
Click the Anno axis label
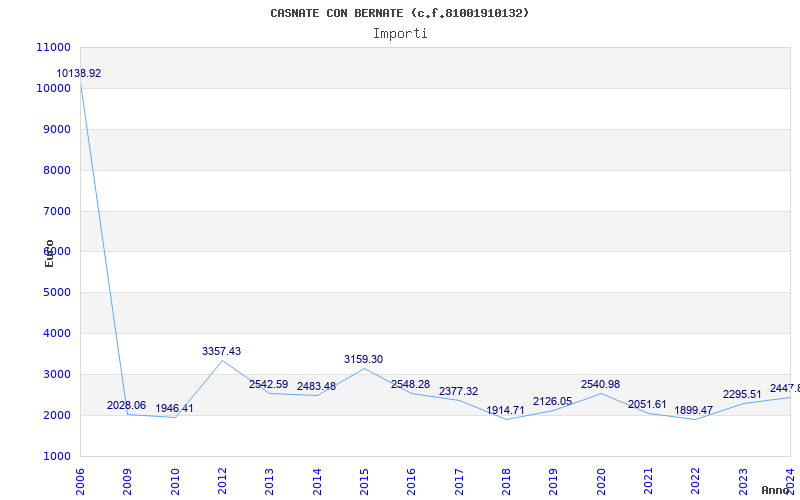[776, 490]
